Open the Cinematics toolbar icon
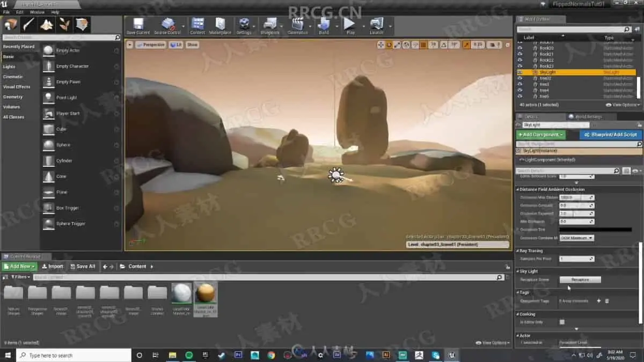Image resolution: width=644 pixels, height=362 pixels. point(297,25)
